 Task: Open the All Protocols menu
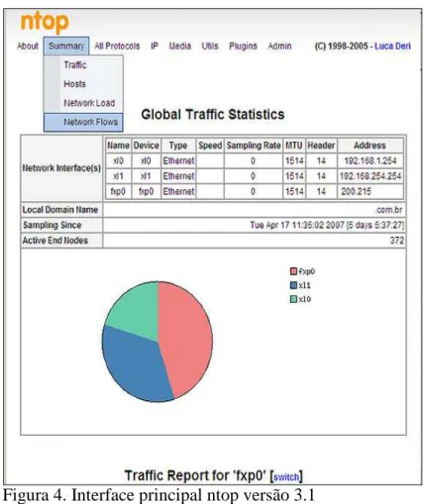(117, 46)
